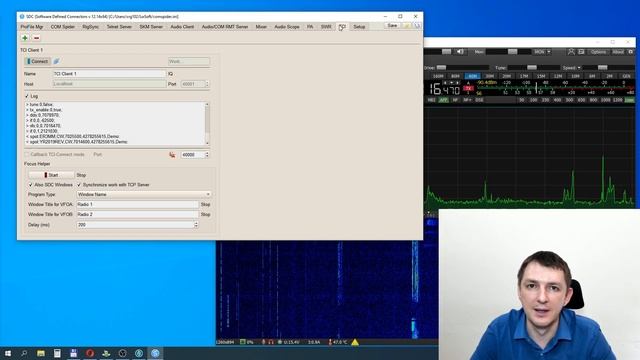This screenshot has height=360, width=640.
Task: Click the red Opera icon in taskbar
Action: (90, 353)
